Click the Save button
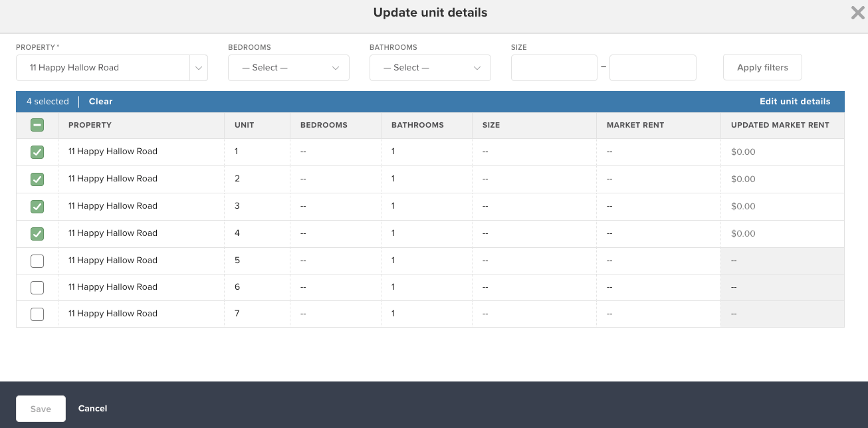This screenshot has width=868, height=428. click(x=41, y=408)
